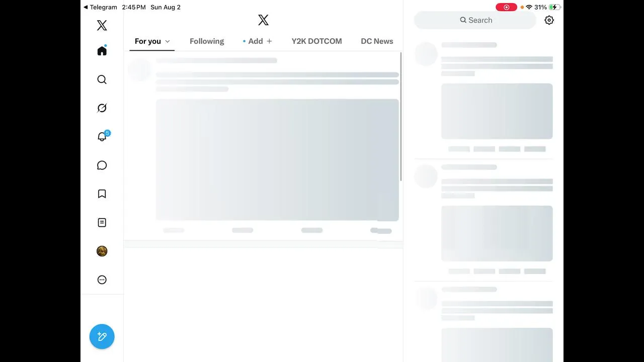Switch to the Following tab
This screenshot has width=644, height=362.
pyautogui.click(x=207, y=41)
